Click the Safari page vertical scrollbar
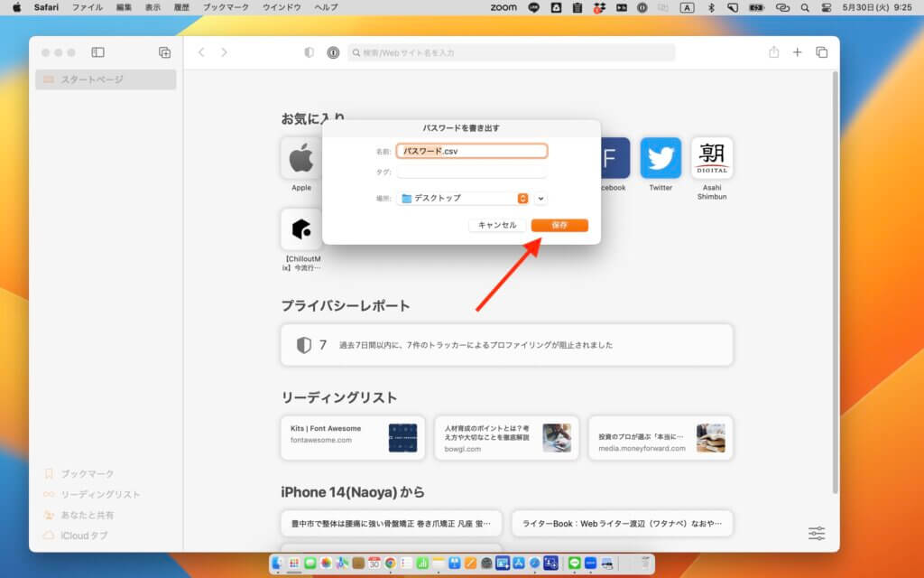 click(835, 282)
